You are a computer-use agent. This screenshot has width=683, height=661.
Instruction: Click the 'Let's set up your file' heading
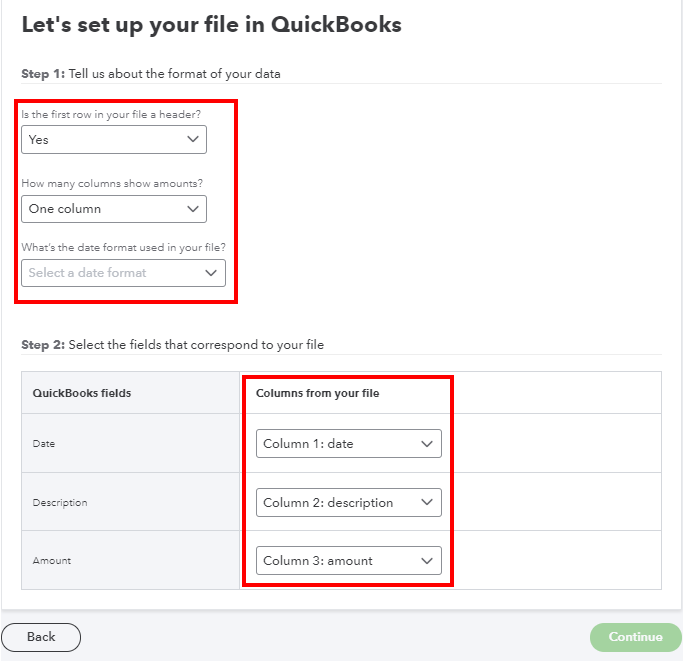click(211, 25)
